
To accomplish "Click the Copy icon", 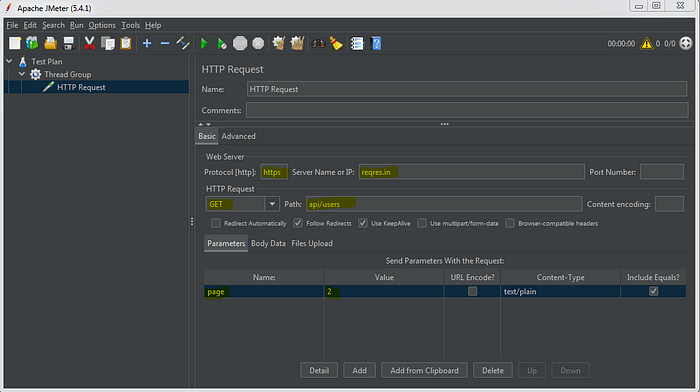I will [108, 43].
